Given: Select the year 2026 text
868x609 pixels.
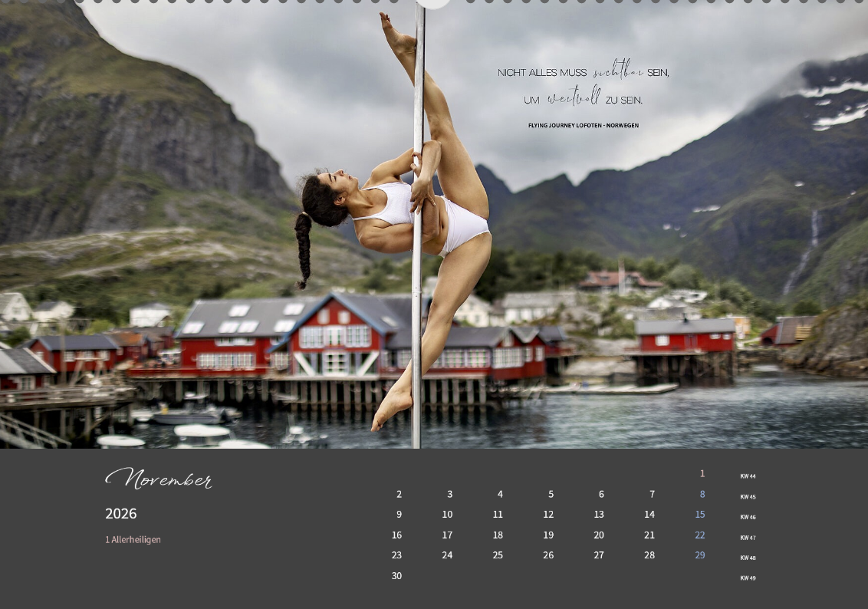Looking at the screenshot, I should (x=121, y=514).
